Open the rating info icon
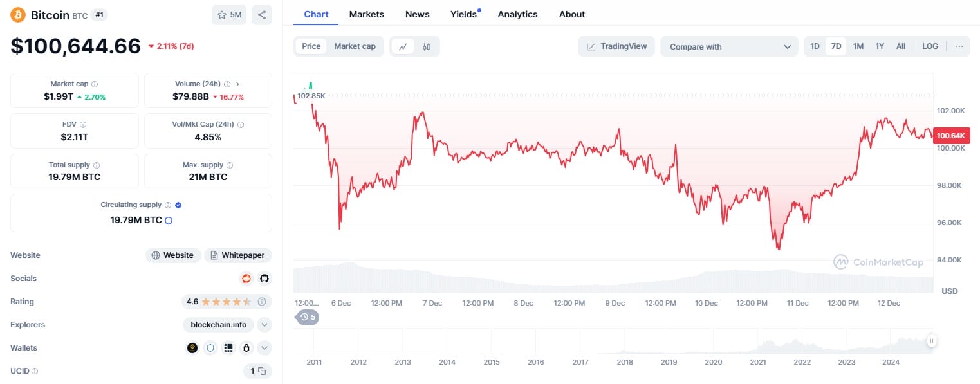The width and height of the screenshot is (980, 384). 262,302
